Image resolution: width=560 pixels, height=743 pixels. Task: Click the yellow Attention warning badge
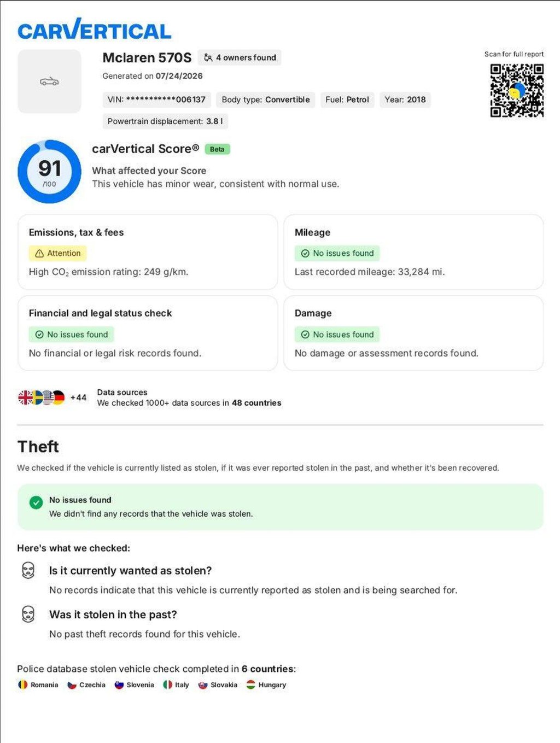click(x=58, y=253)
